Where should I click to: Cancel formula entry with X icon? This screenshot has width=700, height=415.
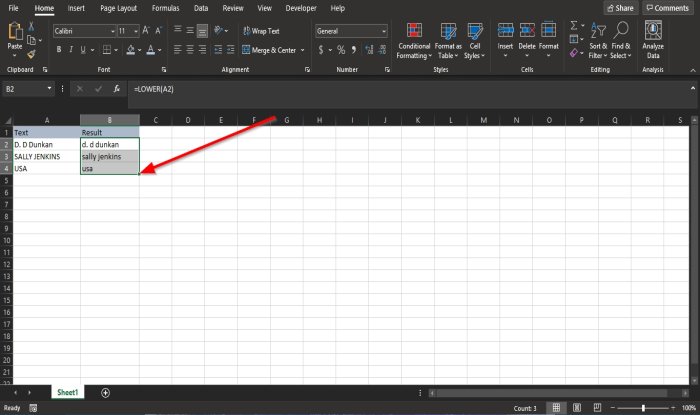[79, 89]
